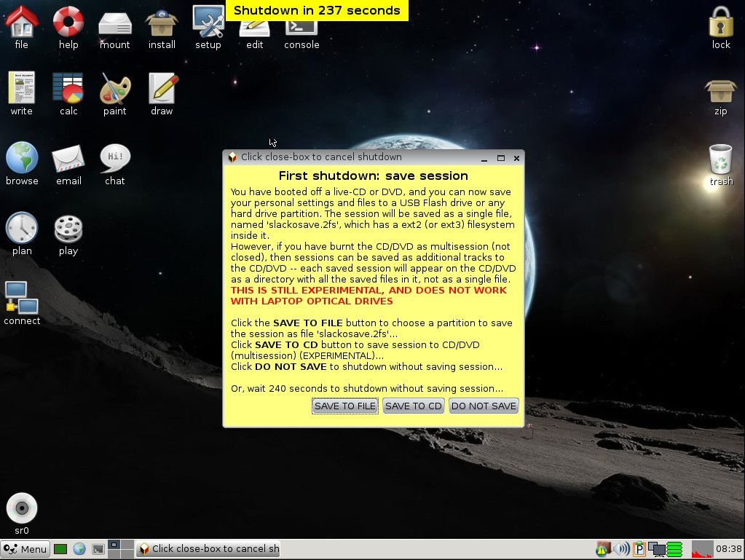Click the SAVE TO FILE button

(345, 406)
